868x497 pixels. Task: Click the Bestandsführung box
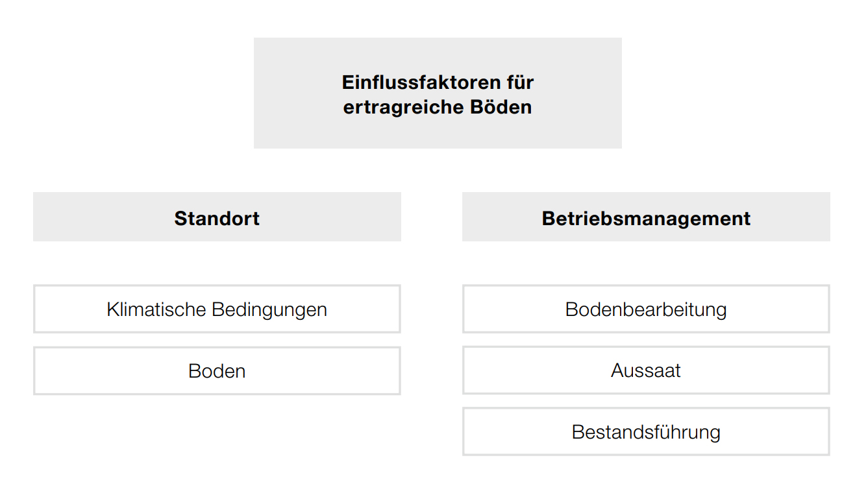point(646,431)
